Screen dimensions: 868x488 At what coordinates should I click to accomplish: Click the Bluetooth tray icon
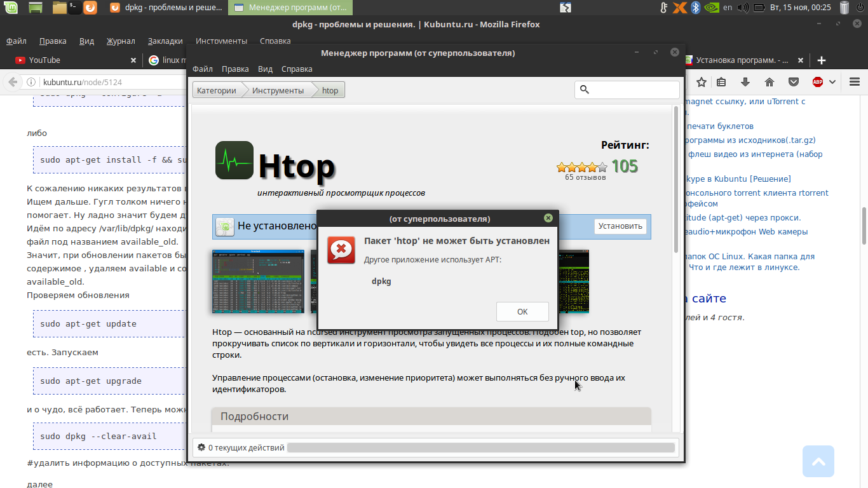click(695, 8)
